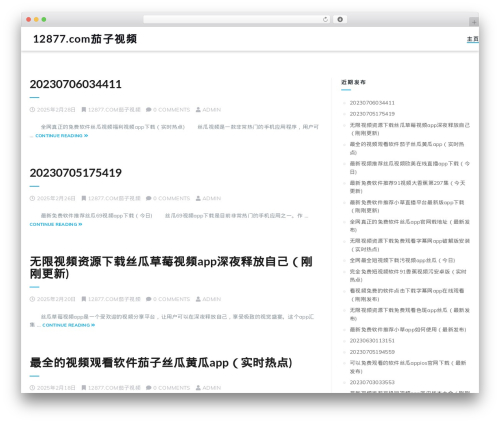Open sidebar link 无限视频资源下载免费观看色板app丝瓜
The height and width of the screenshot is (423, 500).
[x=410, y=314]
